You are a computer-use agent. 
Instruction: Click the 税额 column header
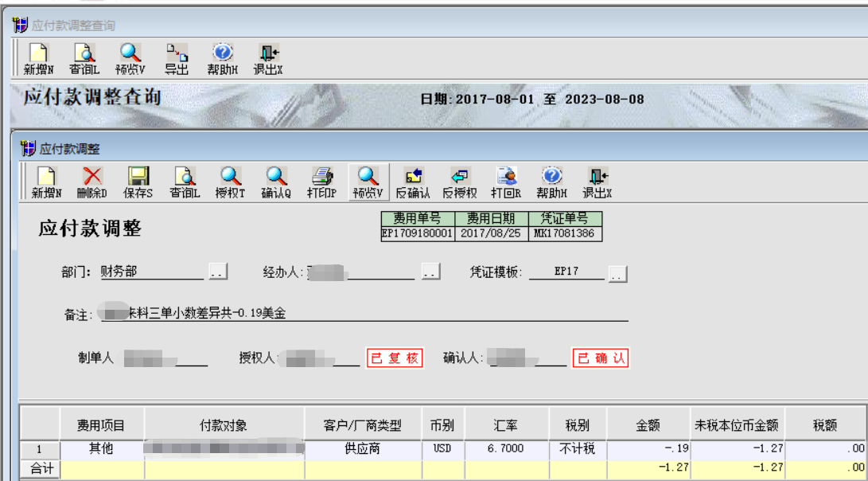(x=825, y=425)
